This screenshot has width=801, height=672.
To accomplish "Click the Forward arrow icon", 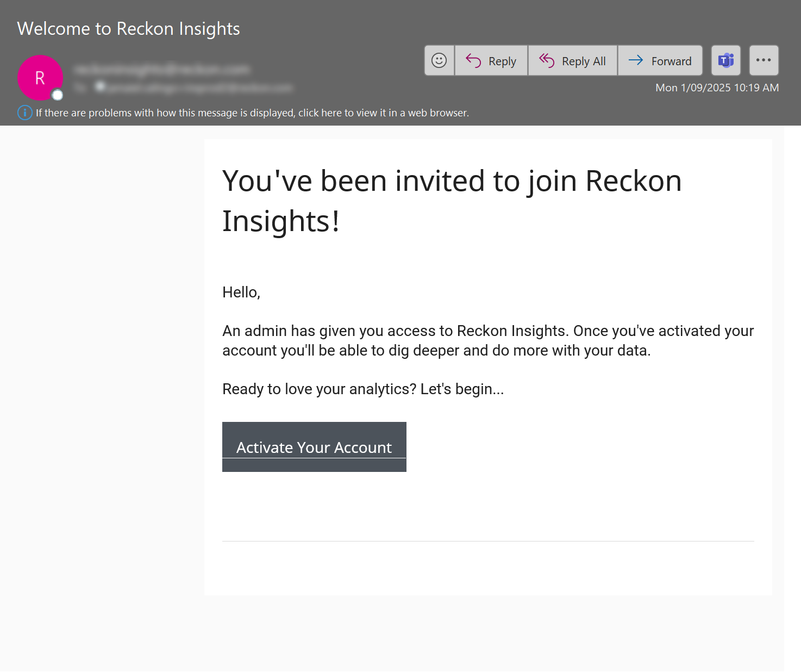I will coord(636,60).
